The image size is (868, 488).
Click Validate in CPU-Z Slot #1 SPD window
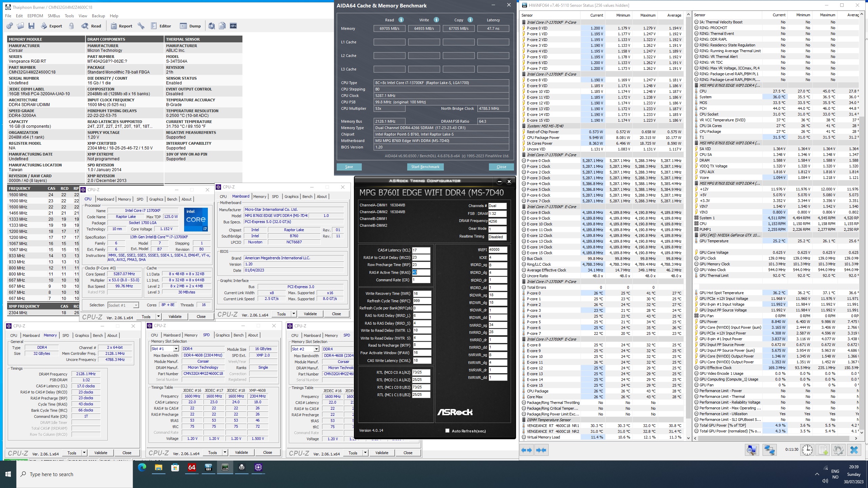tap(241, 452)
